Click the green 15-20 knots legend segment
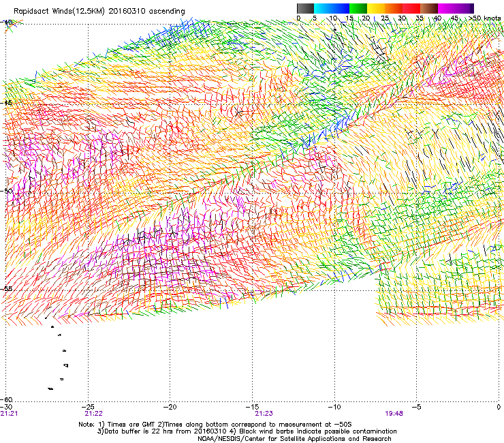504x443 pixels. (358, 8)
